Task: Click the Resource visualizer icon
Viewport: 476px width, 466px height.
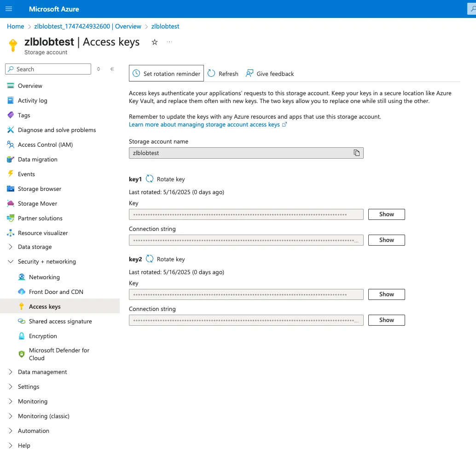Action: [x=11, y=233]
